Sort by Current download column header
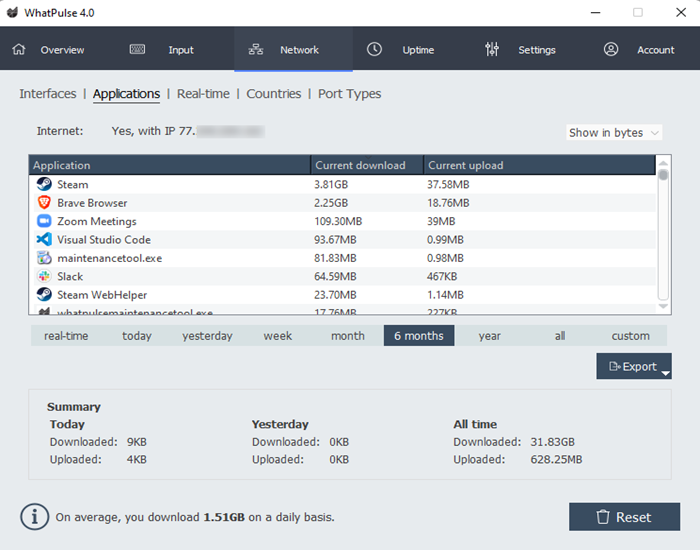 367,165
